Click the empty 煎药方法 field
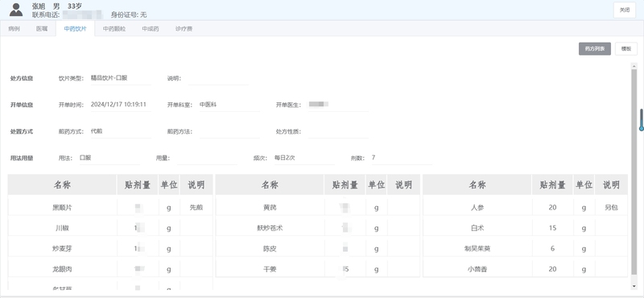The image size is (644, 298). [x=229, y=131]
